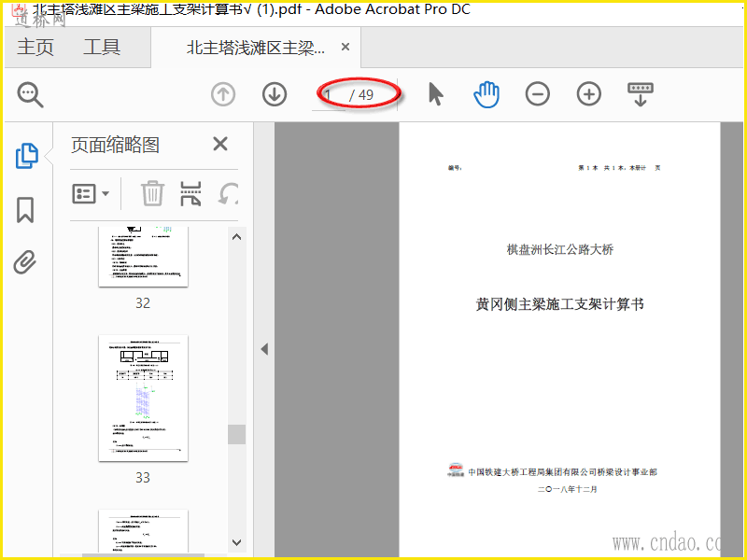Activate the hand pan tool
This screenshot has height=560, width=747.
pyautogui.click(x=486, y=94)
